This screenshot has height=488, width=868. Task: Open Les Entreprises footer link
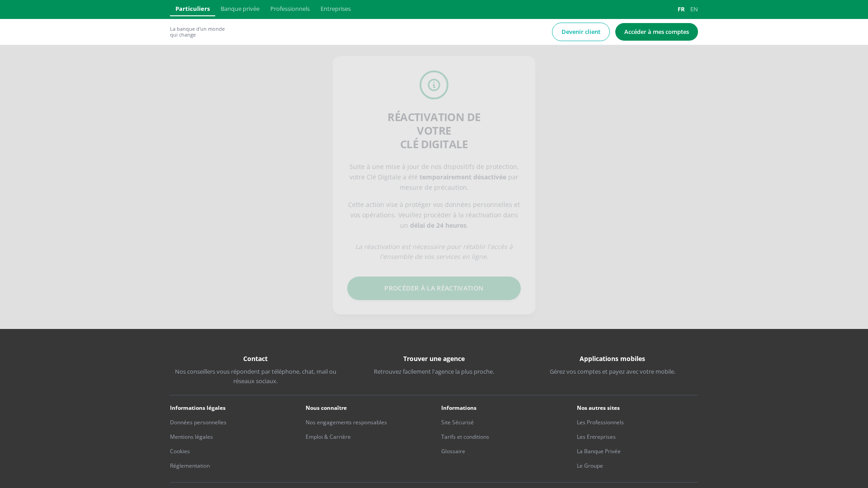tap(596, 436)
